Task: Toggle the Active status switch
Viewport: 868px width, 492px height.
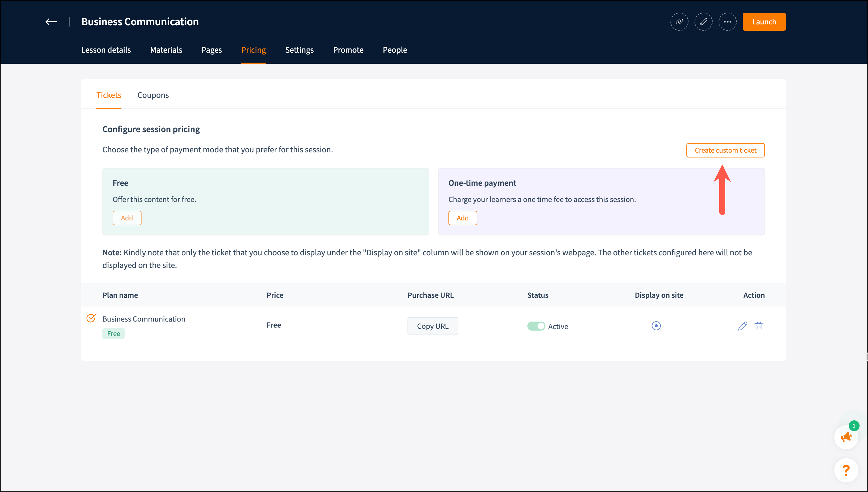Action: tap(536, 326)
